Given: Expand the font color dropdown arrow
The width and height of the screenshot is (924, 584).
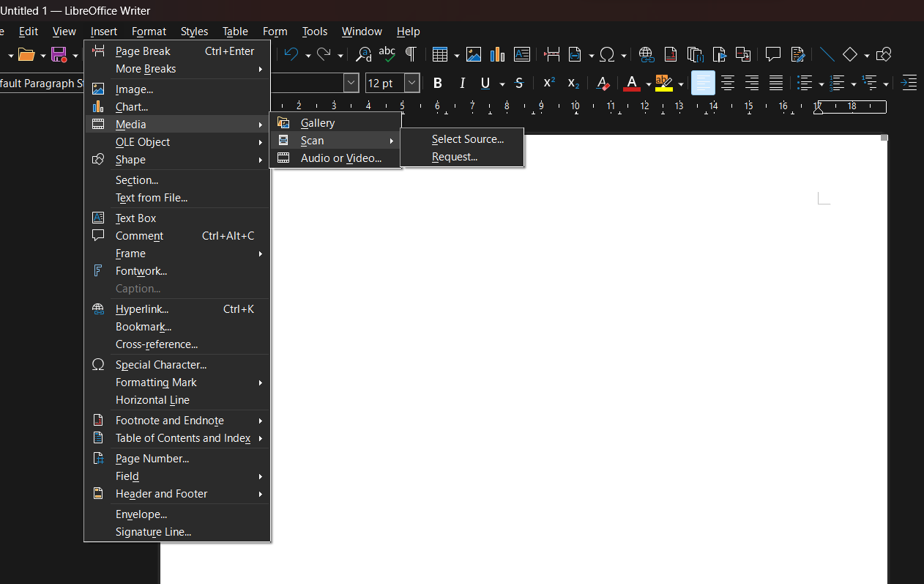Looking at the screenshot, I should coord(647,83).
